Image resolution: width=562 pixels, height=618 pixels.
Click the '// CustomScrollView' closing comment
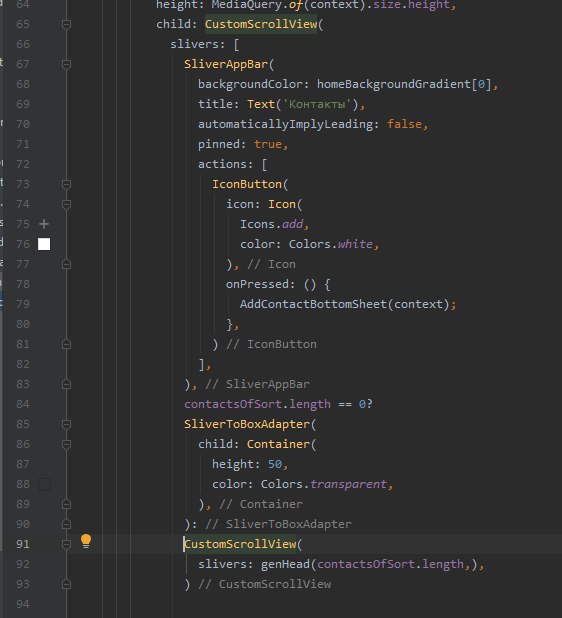coord(265,584)
